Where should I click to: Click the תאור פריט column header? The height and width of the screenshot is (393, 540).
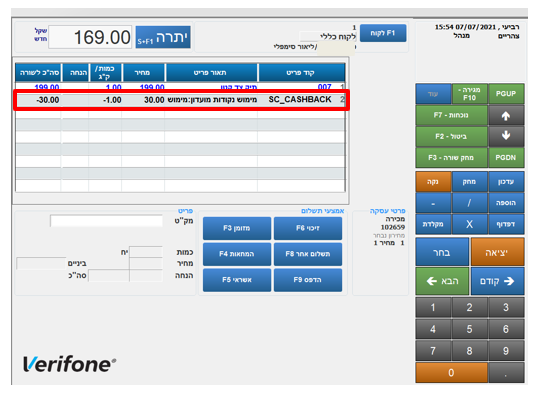pyautogui.click(x=211, y=73)
